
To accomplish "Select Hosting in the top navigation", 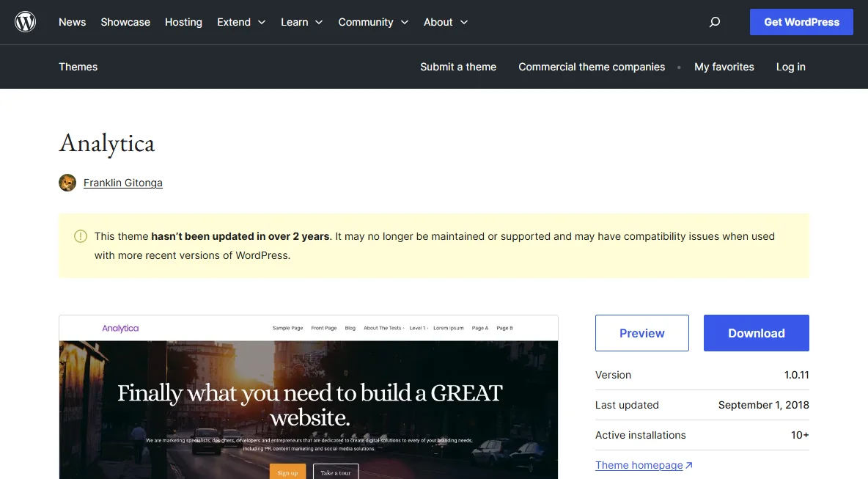I will [183, 22].
